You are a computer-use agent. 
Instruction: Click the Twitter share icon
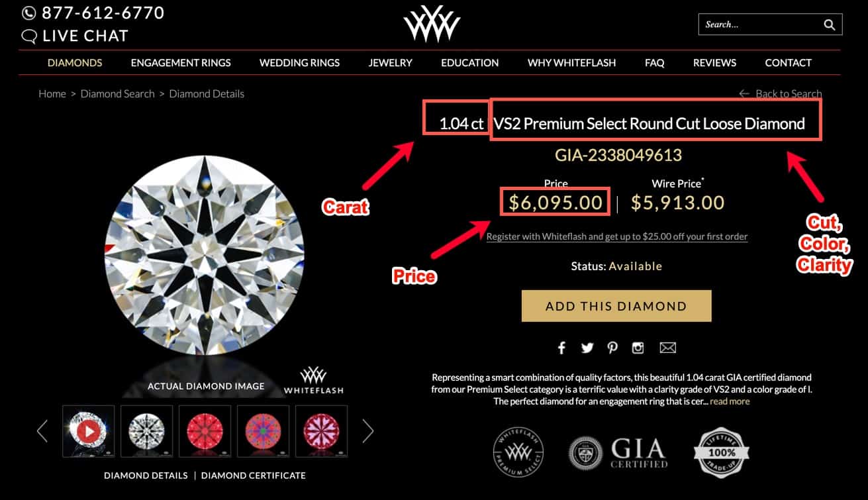587,347
